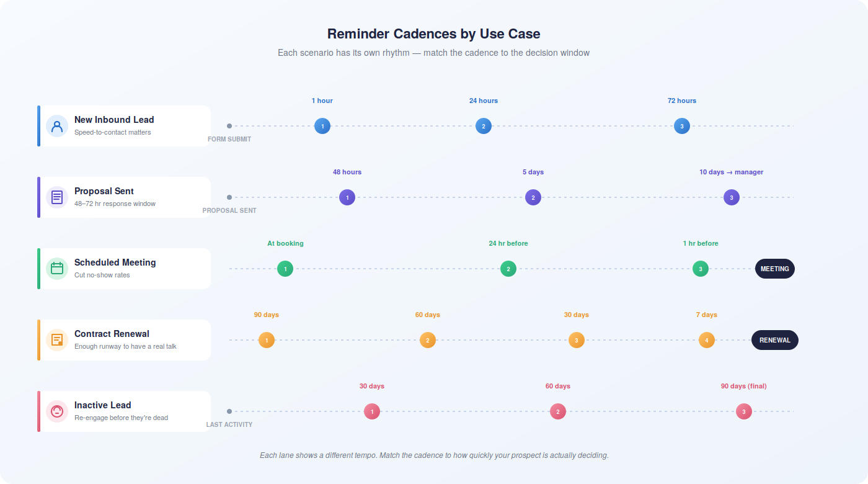Click the orange 7 days renewal marker

(x=707, y=340)
